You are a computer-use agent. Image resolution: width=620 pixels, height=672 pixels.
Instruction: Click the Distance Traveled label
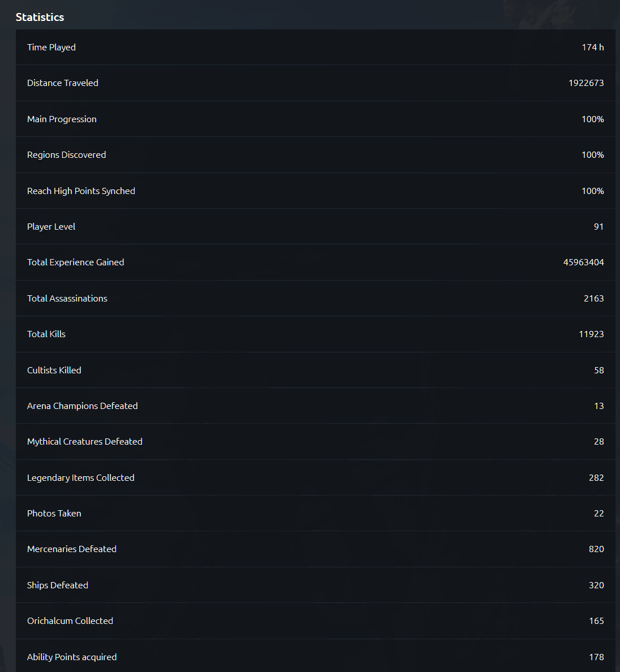point(63,83)
